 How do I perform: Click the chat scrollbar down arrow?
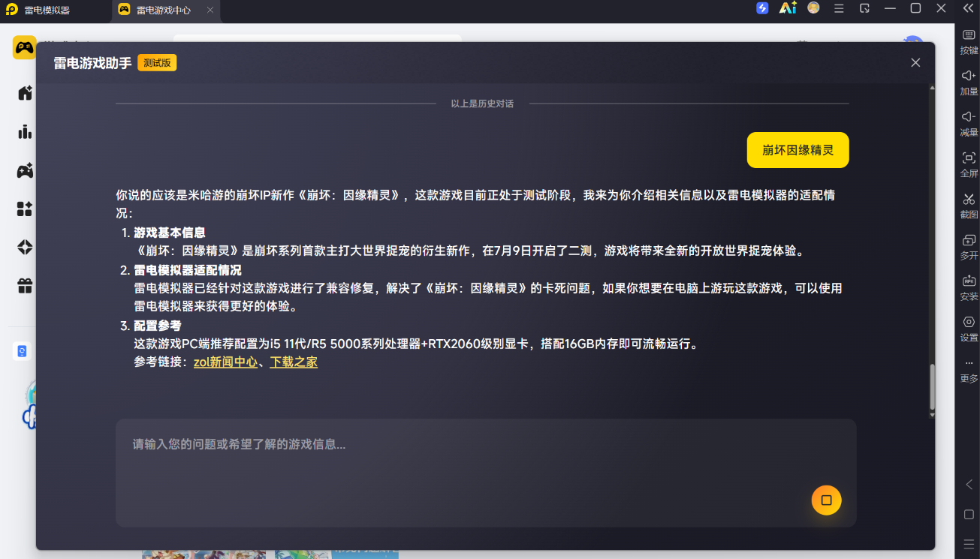point(933,414)
